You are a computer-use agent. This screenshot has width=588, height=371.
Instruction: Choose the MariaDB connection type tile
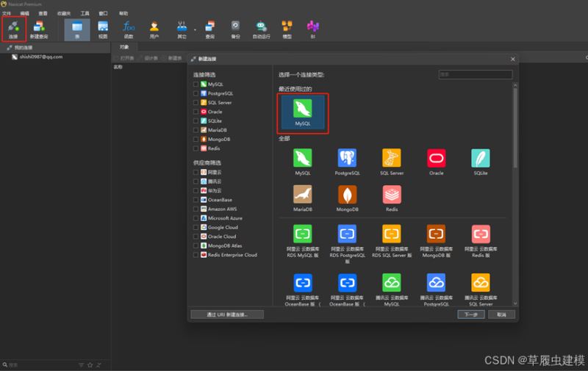[303, 198]
